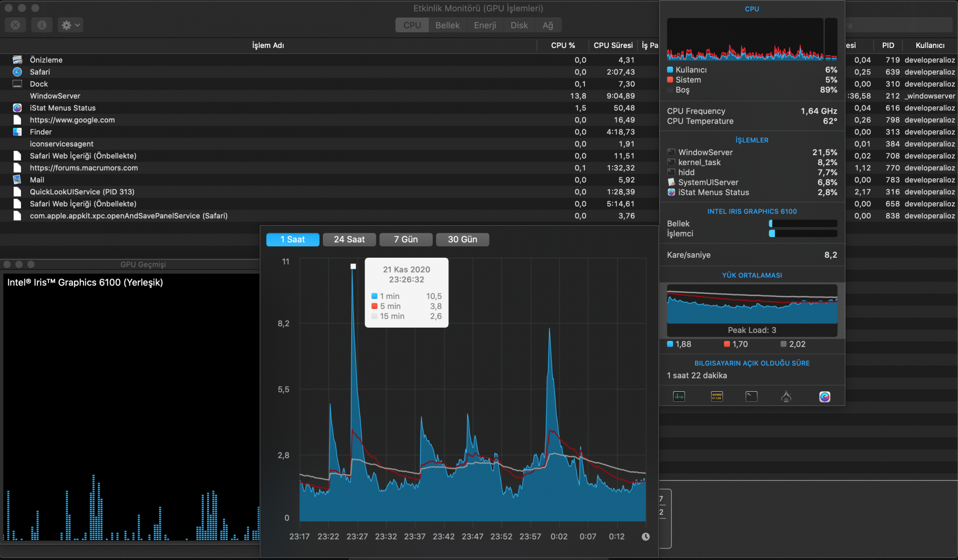This screenshot has width=958, height=560.
Task: Open the Disk tab
Action: (x=519, y=25)
